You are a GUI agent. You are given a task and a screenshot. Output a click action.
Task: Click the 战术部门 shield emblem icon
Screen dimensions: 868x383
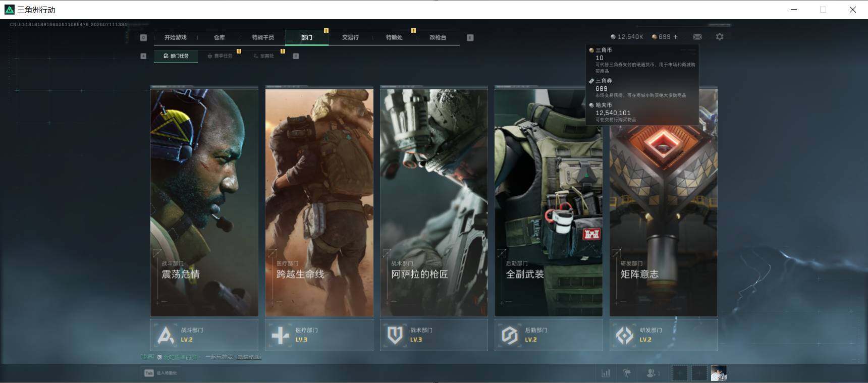coord(395,335)
